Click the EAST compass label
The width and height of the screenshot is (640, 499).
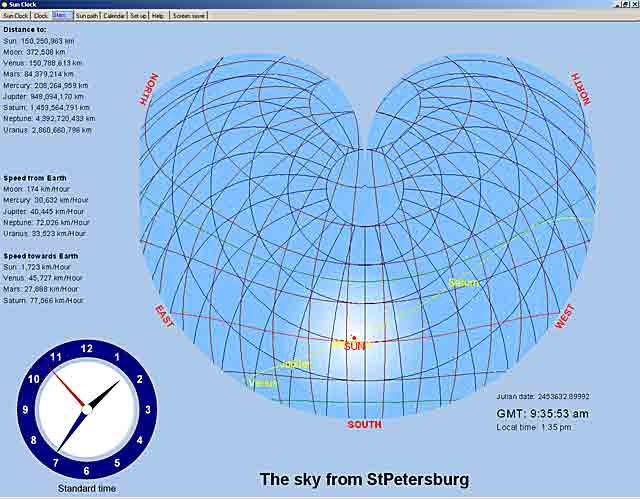pyautogui.click(x=165, y=316)
